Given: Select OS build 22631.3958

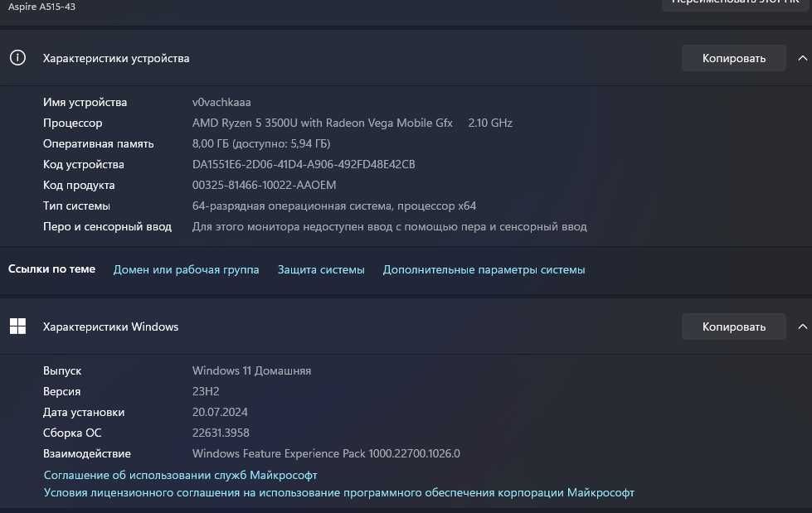Looking at the screenshot, I should [x=221, y=433].
